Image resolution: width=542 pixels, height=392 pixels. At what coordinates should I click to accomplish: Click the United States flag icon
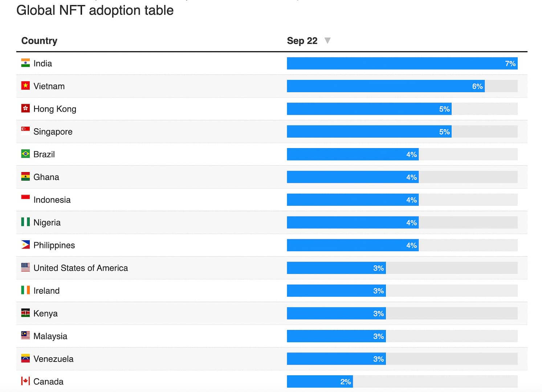coord(25,268)
